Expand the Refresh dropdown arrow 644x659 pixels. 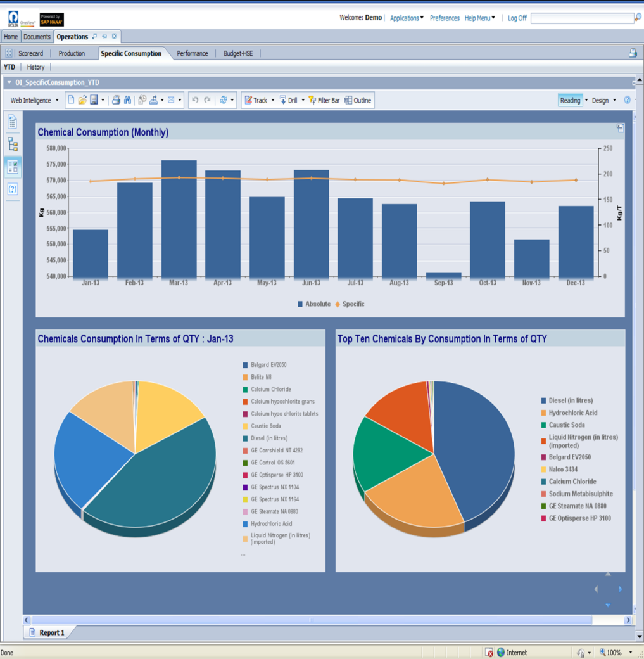pyautogui.click(x=232, y=100)
